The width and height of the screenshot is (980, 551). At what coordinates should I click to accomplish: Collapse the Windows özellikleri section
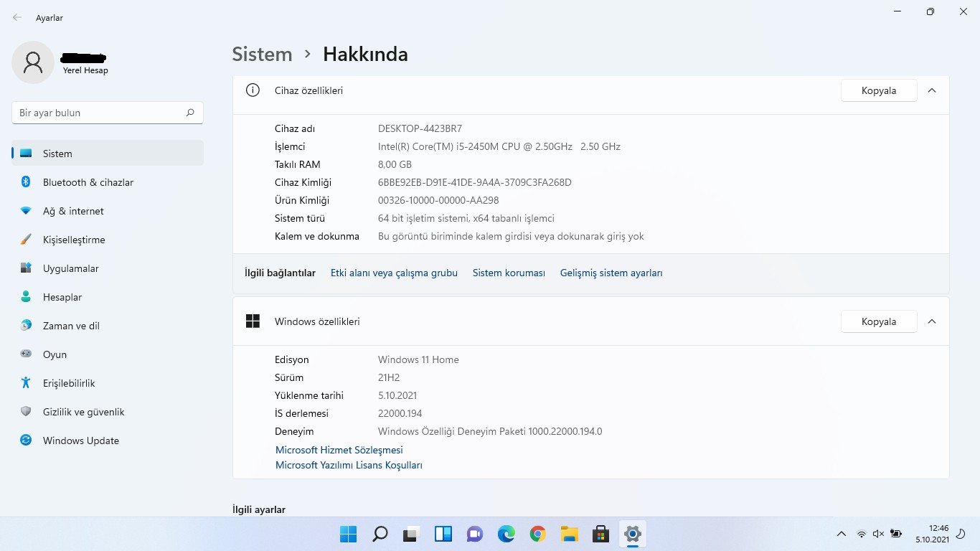pyautogui.click(x=932, y=321)
